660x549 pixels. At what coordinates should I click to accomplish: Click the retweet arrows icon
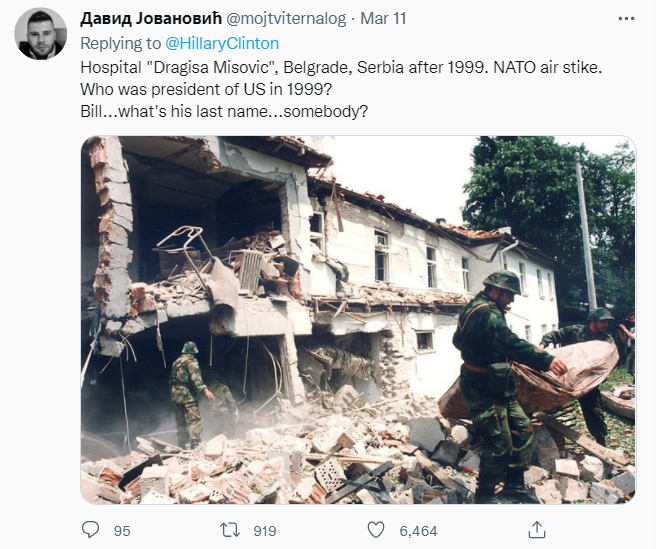(231, 531)
